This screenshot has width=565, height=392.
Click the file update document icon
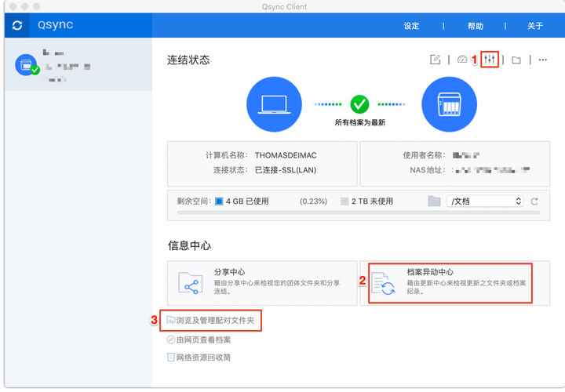[384, 284]
